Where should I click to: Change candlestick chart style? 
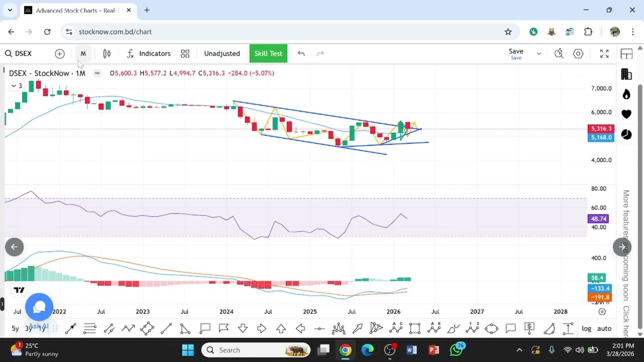click(107, 53)
